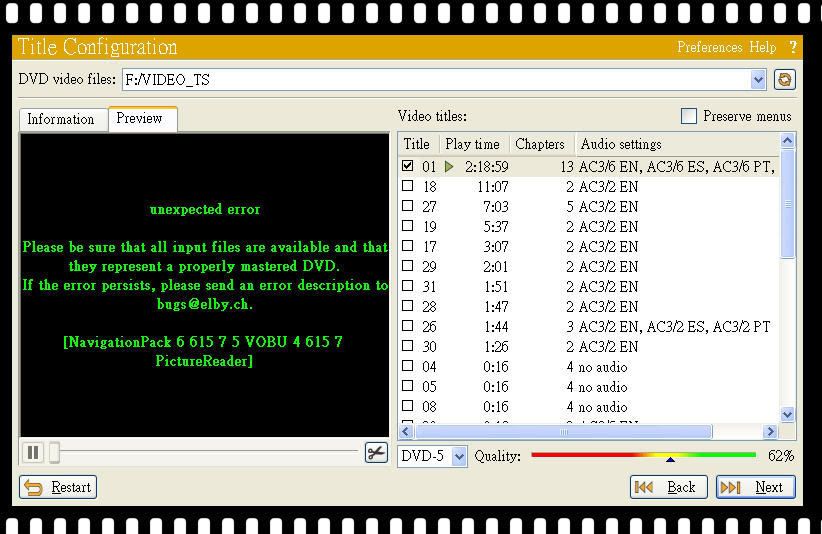Click the green play arrow on title 01
The height and width of the screenshot is (534, 822).
[x=449, y=167]
